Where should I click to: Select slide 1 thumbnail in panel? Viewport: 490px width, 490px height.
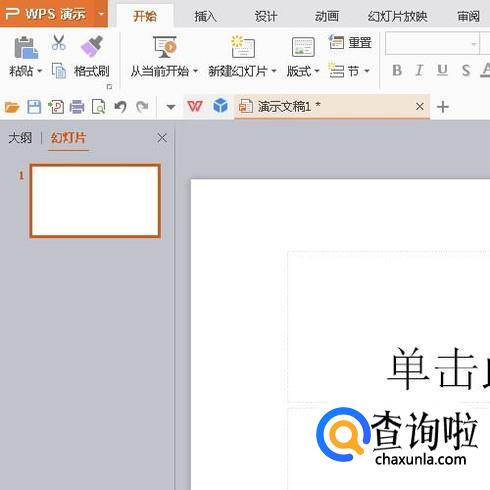tap(95, 201)
